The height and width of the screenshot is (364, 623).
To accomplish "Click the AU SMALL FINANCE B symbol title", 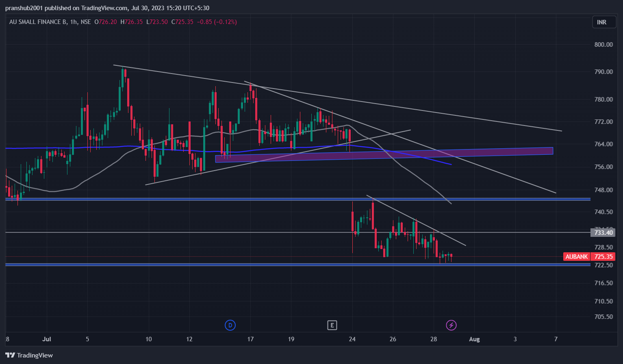I will click(x=38, y=22).
